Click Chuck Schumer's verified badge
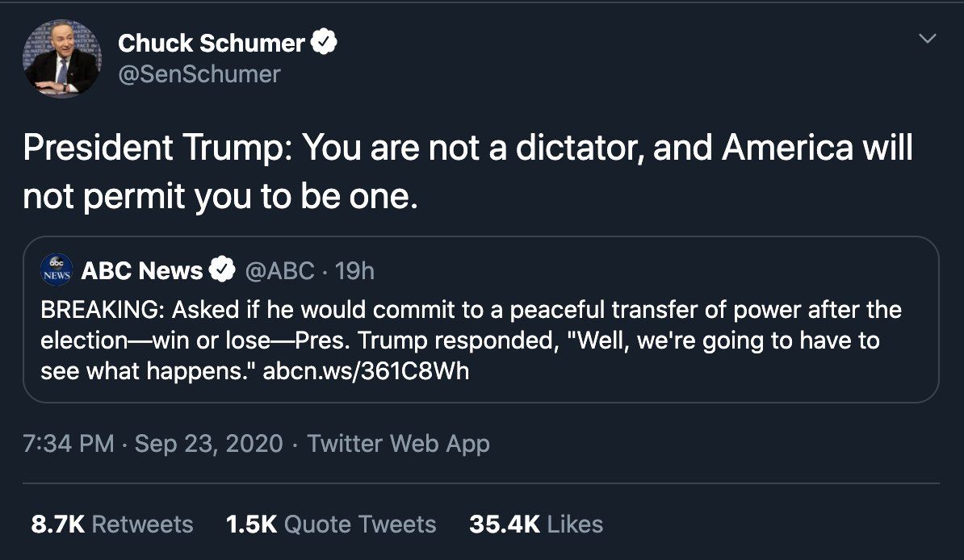Viewport: 964px width, 560px height. [325, 43]
